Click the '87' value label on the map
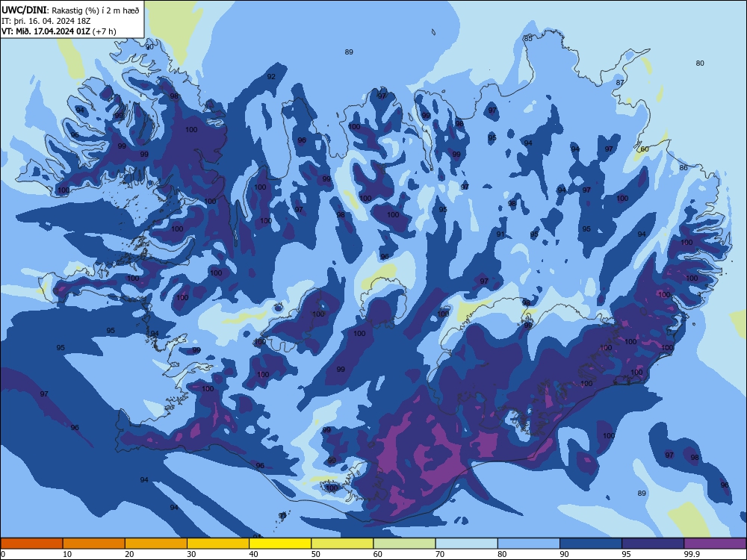The image size is (747, 560). (620, 83)
